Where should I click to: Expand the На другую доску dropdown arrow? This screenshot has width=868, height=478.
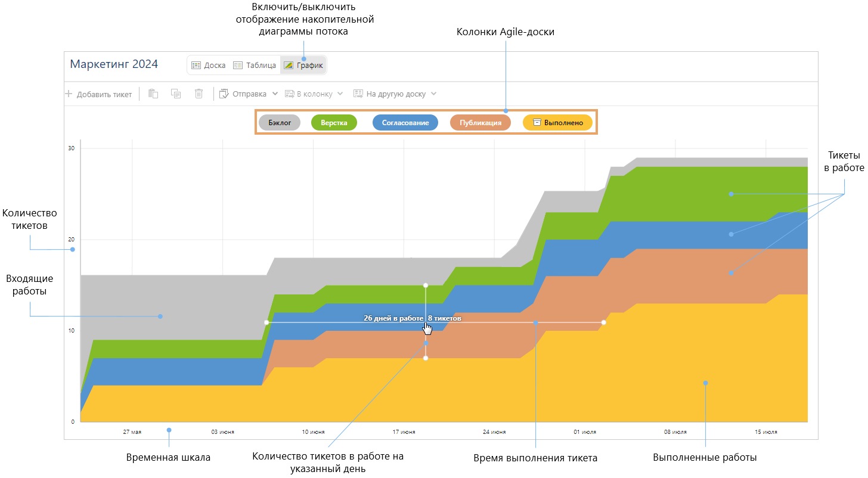pyautogui.click(x=433, y=94)
